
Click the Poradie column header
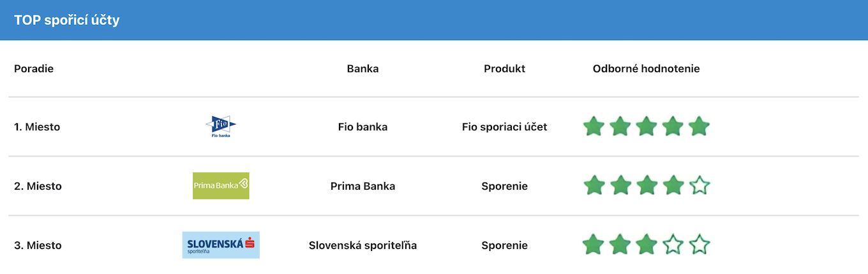(34, 69)
